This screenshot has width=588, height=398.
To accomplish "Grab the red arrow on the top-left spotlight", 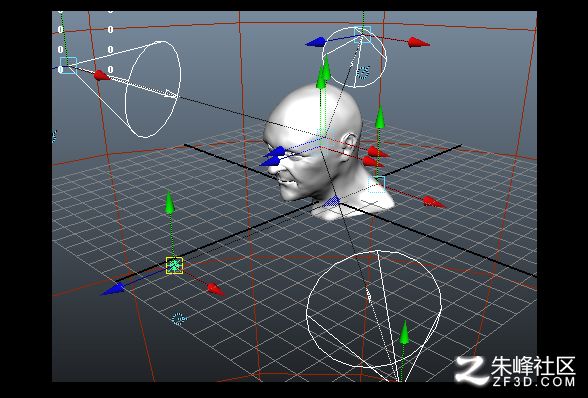I will click(102, 75).
